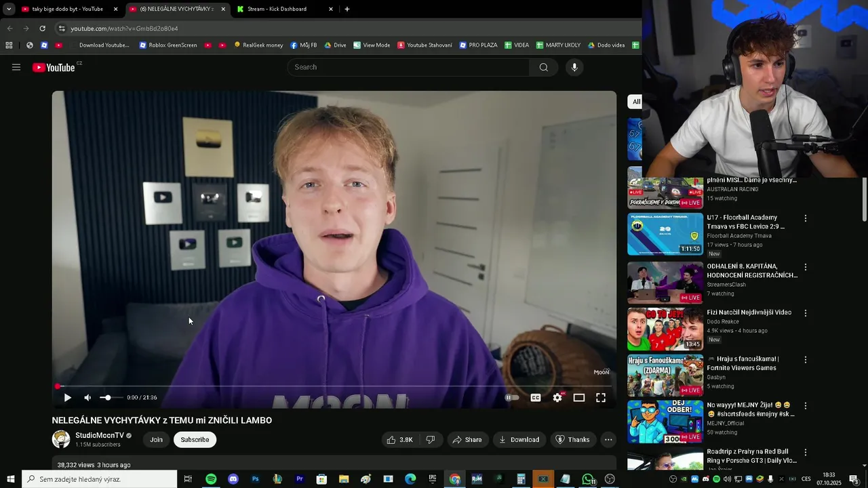The image size is (868, 488).
Task: Click the search magnifier button
Action: (x=543, y=67)
